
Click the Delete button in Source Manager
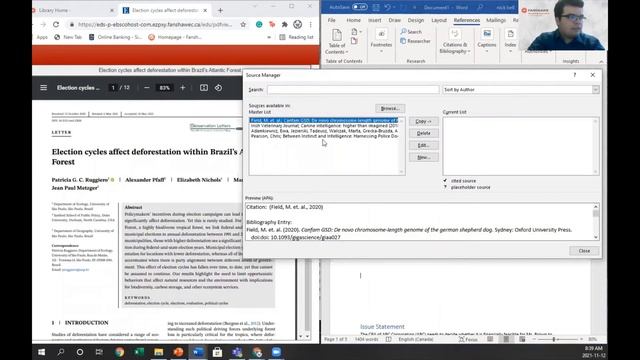tap(424, 133)
